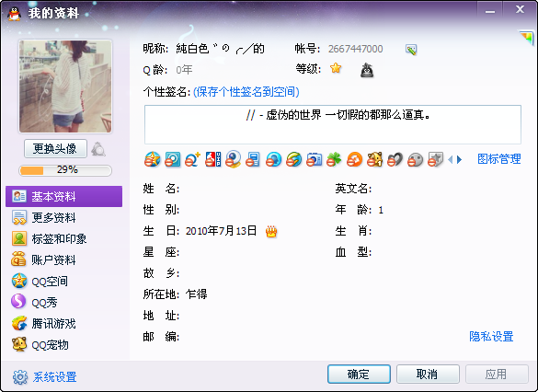Viewport: 538px width, 392px height.
Task: Click the QQ pet dog icon in icon row
Action: [x=374, y=159]
